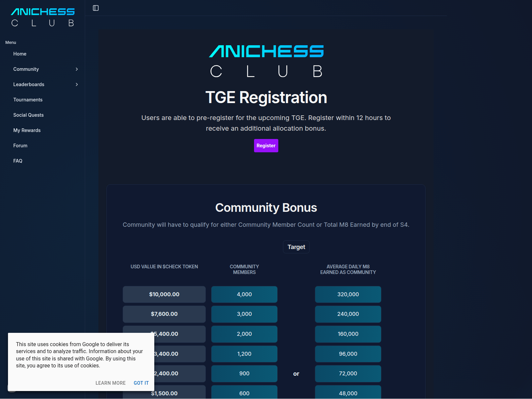
Task: Select the $10,000.00 value cell
Action: [x=164, y=294]
